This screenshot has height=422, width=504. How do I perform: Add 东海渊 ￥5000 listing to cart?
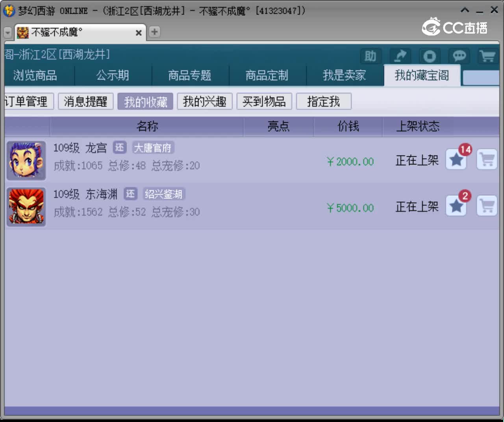coord(487,206)
